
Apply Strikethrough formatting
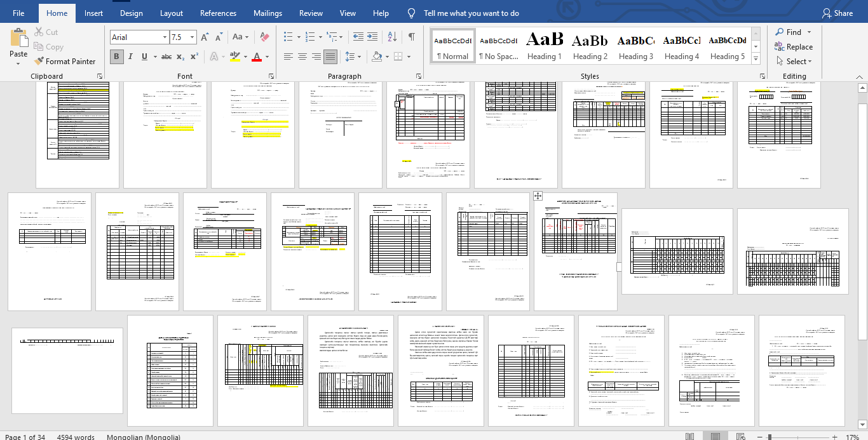[166, 57]
